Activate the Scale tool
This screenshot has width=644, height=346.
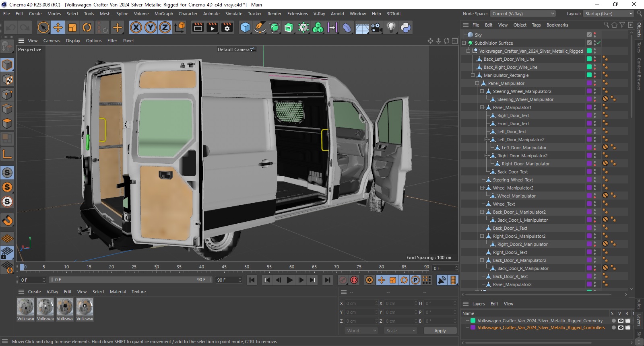pos(72,27)
